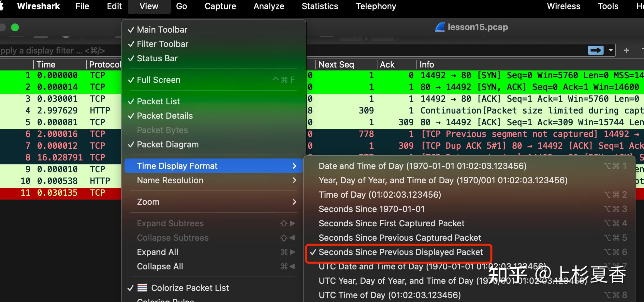
Task: Click the Wireshark fin icon beside lesson15.pcap
Action: click(x=440, y=27)
